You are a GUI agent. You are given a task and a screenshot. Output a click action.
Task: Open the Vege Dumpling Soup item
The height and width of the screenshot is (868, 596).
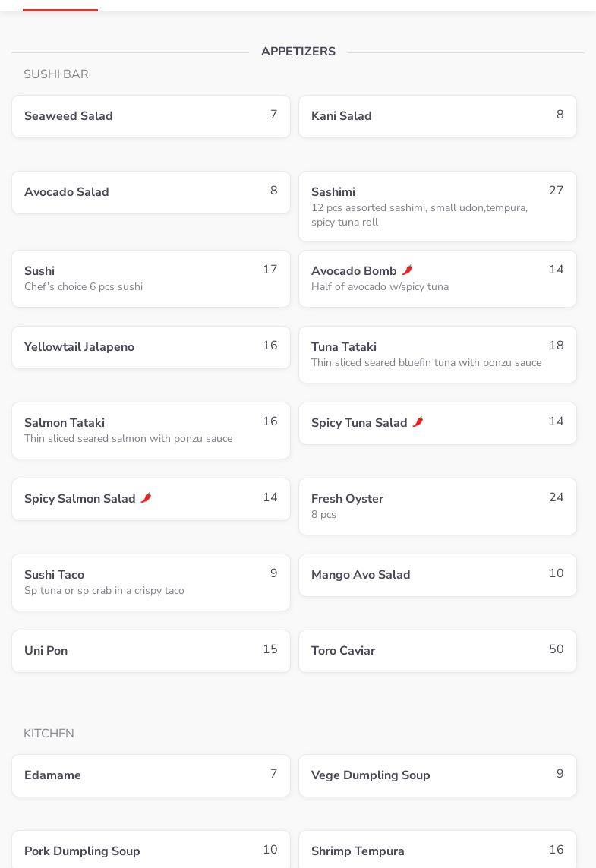pyautogui.click(x=437, y=775)
